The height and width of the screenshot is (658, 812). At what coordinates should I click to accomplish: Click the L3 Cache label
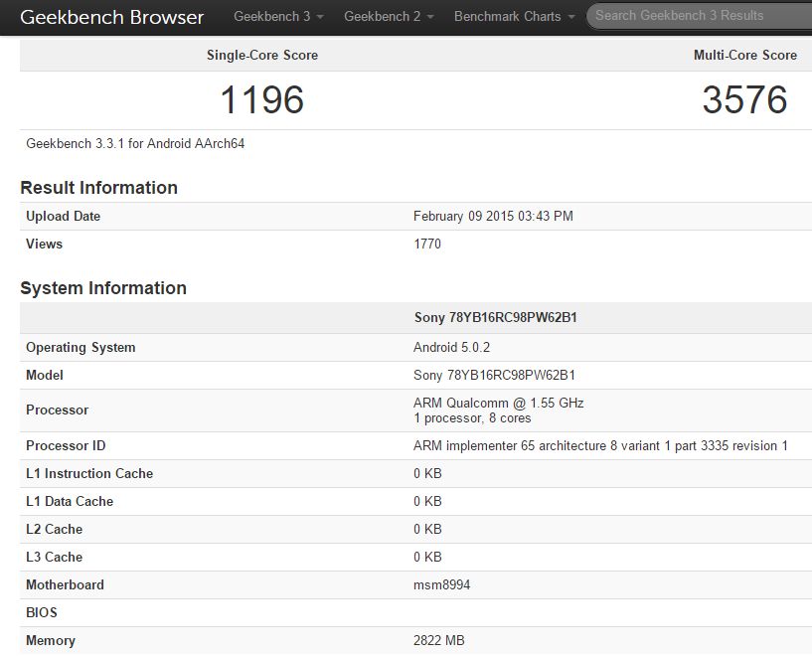click(55, 557)
